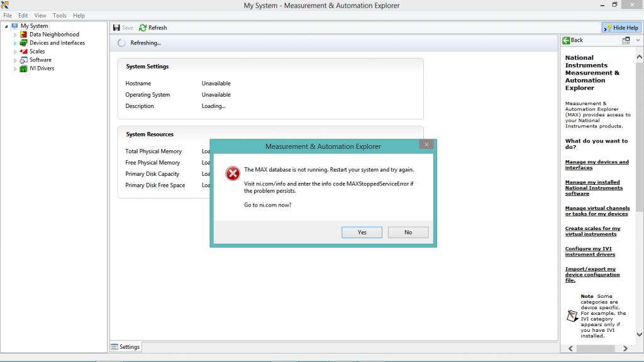
Task: Open 'Import/export my device configuration file' link
Action: [x=592, y=275]
